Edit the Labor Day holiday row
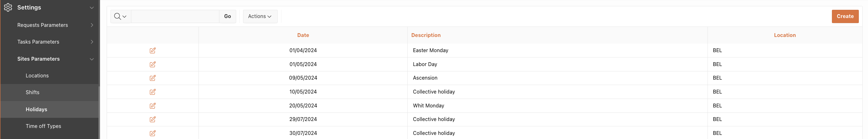868x139 pixels. point(153,64)
